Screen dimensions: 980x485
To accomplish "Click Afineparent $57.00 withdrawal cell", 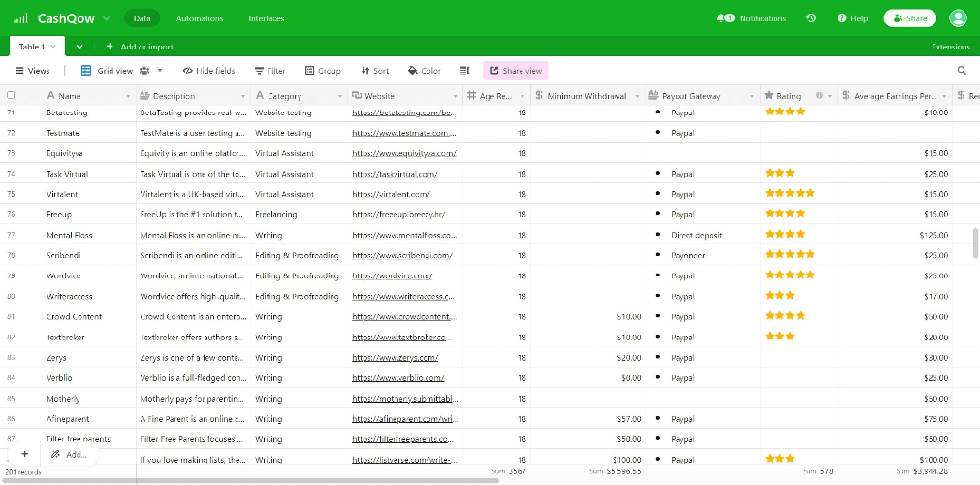I will (587, 419).
